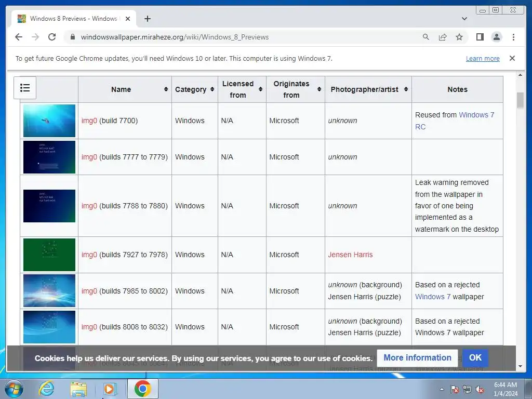Open Windows Media Player from the taskbar
This screenshot has width=532, height=399.
coord(110,389)
